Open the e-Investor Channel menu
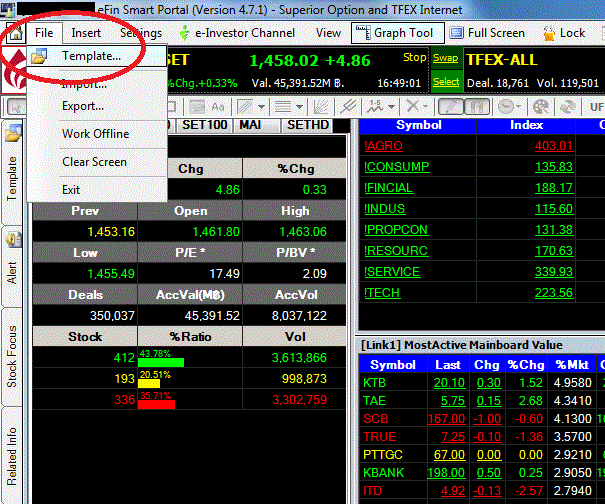This screenshot has width=605, height=504. (237, 33)
